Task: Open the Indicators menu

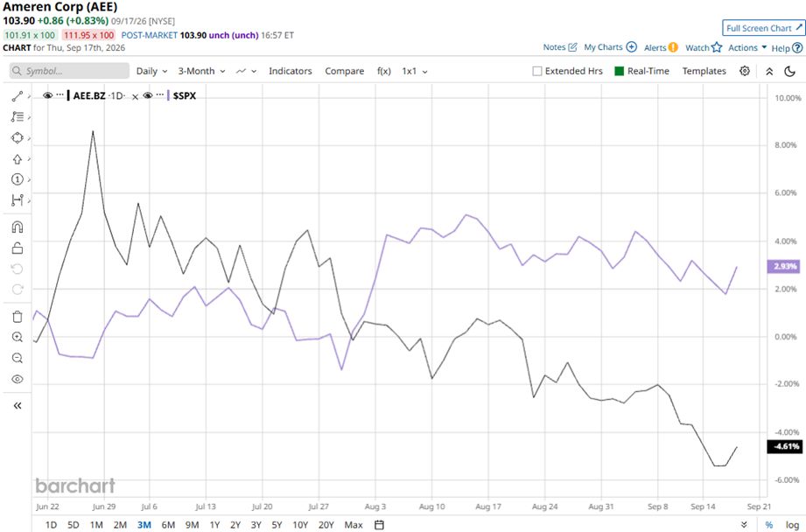Action: 291,72
